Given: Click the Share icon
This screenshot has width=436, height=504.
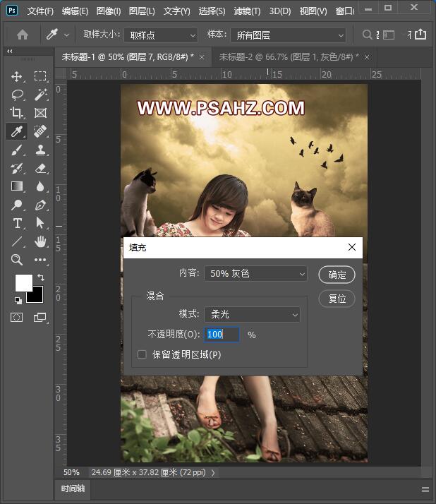Looking at the screenshot, I should 420,34.
